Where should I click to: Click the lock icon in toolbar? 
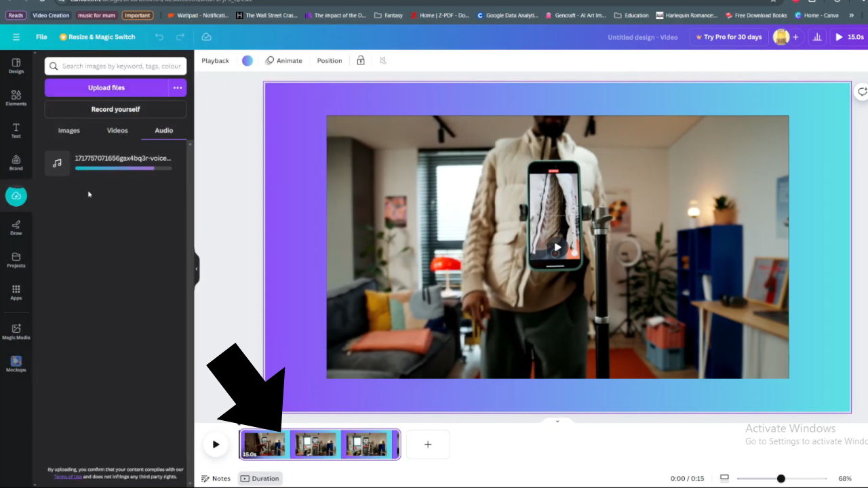(361, 60)
